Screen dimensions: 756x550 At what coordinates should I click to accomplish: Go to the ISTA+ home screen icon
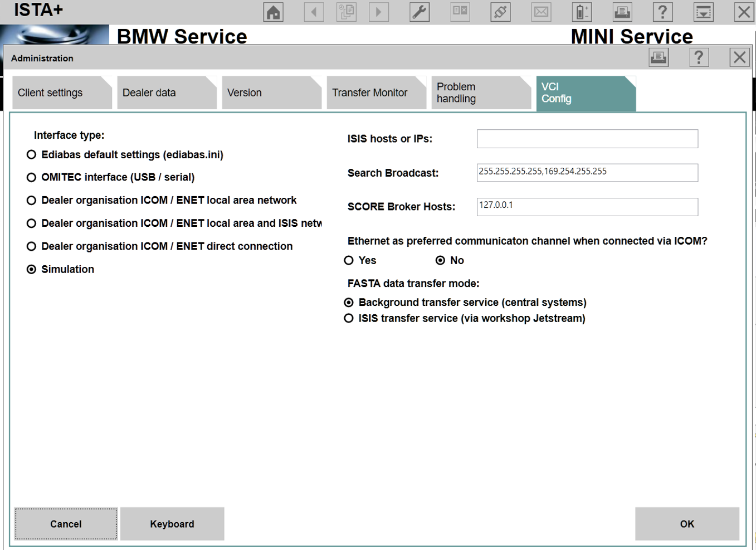(273, 12)
